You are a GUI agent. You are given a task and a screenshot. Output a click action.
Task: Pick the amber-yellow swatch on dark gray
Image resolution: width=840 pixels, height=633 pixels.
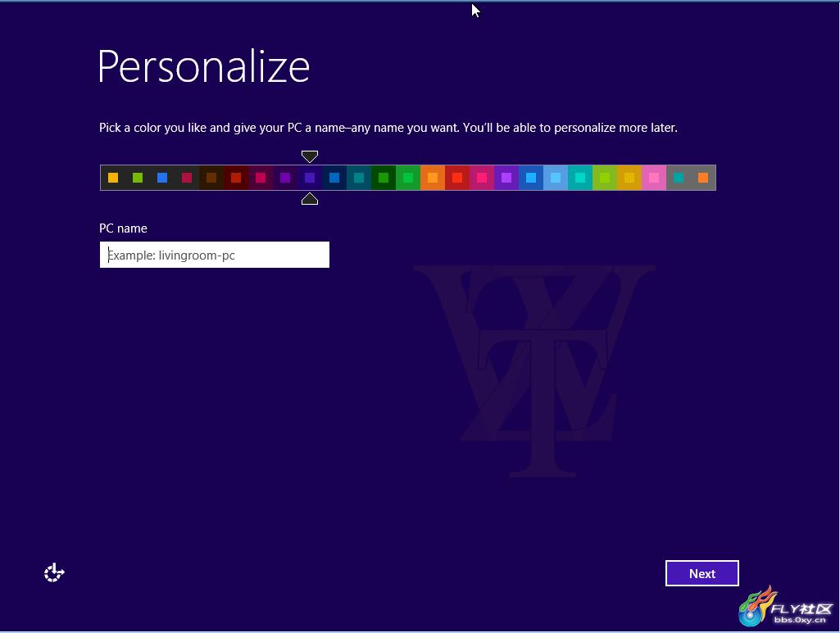click(113, 178)
